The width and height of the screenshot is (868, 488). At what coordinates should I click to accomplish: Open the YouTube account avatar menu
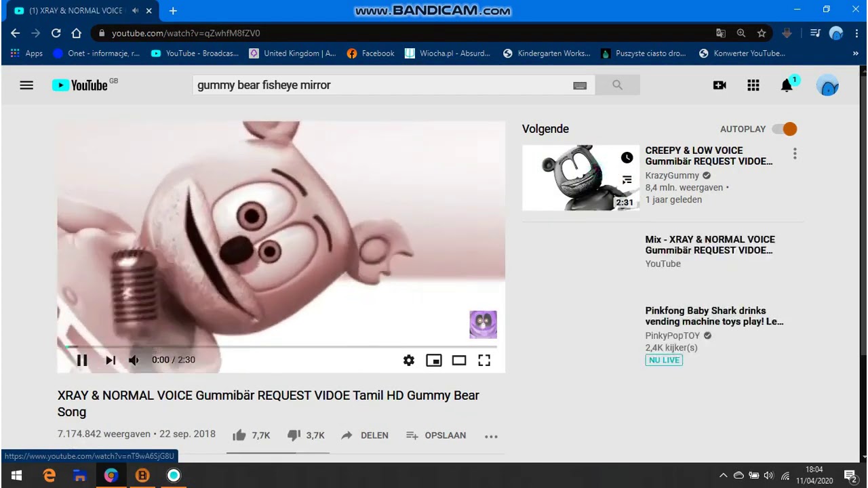click(828, 85)
